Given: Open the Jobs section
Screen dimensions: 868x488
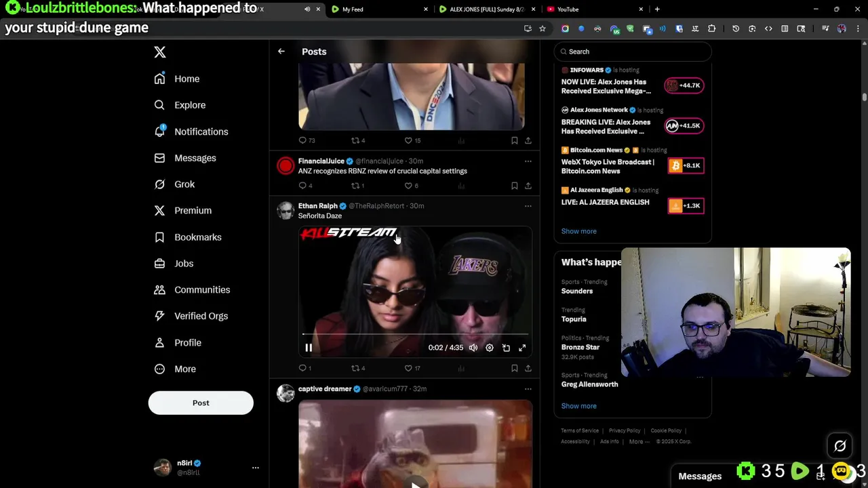Looking at the screenshot, I should click(174, 264).
